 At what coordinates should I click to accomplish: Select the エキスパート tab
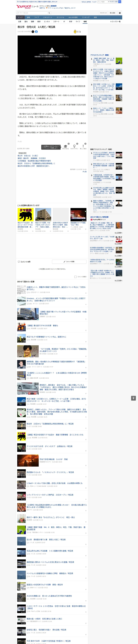(48, 17)
